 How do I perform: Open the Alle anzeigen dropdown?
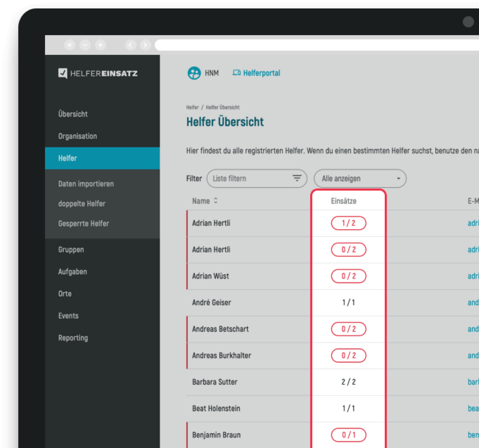click(x=360, y=179)
